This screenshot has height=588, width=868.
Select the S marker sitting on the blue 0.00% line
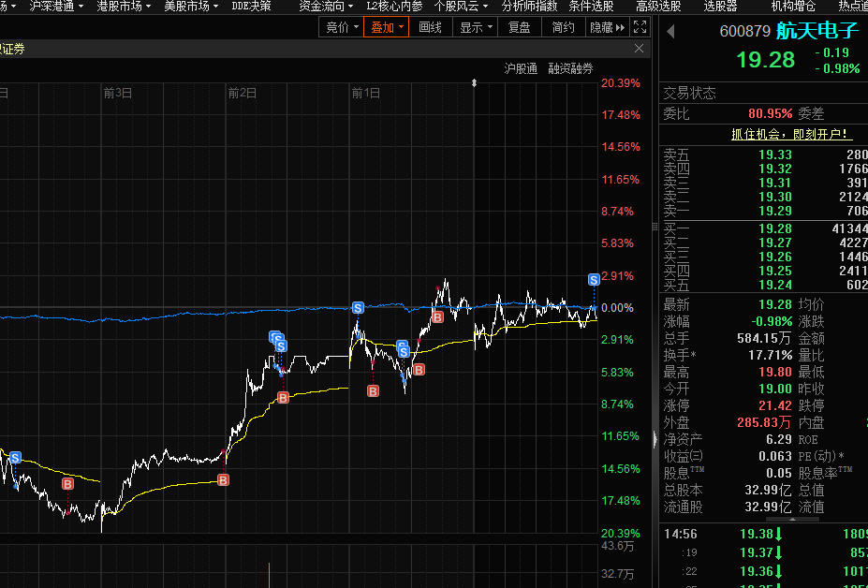point(358,308)
